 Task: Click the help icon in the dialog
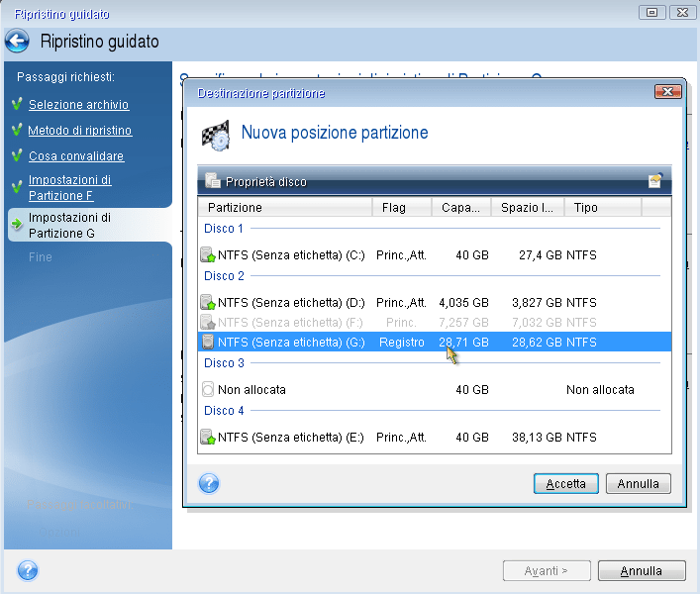click(209, 484)
